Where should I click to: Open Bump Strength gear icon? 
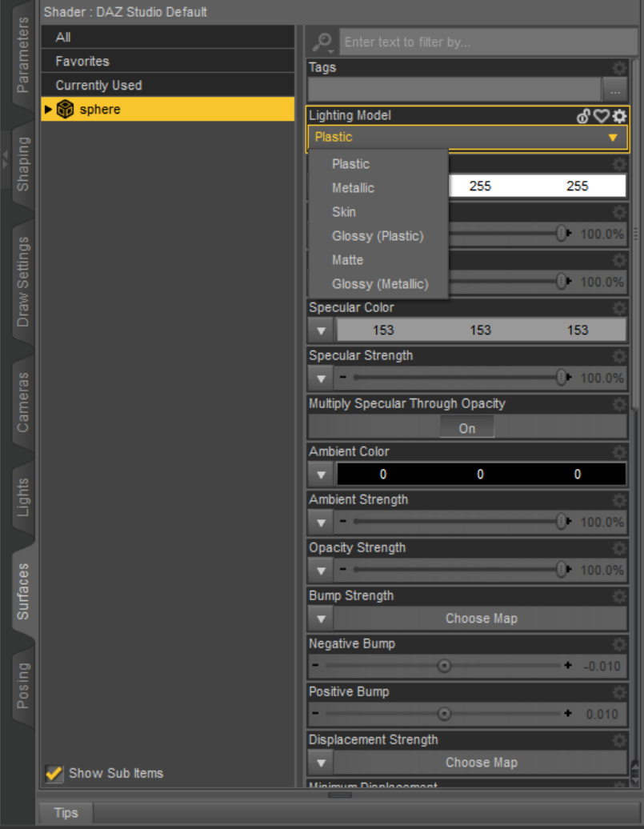[x=619, y=596]
